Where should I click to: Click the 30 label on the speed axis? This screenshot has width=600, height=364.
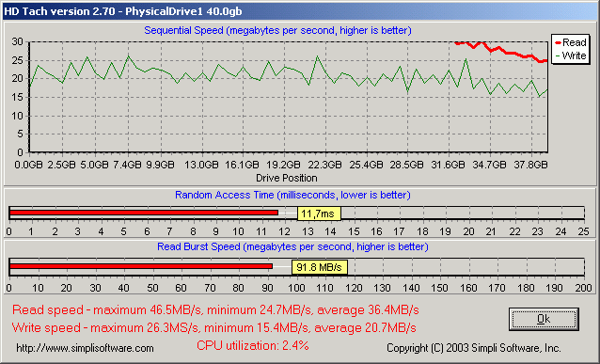tap(17, 41)
